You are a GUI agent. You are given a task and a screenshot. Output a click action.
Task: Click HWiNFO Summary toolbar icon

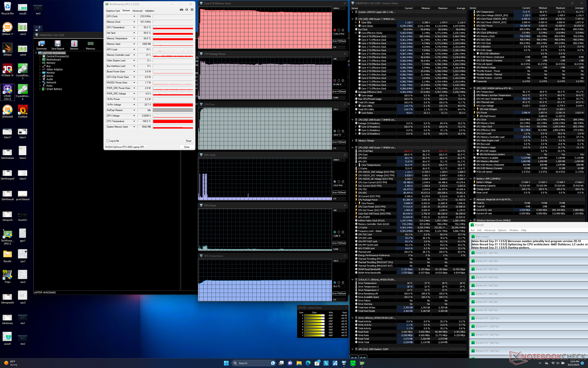[42, 45]
